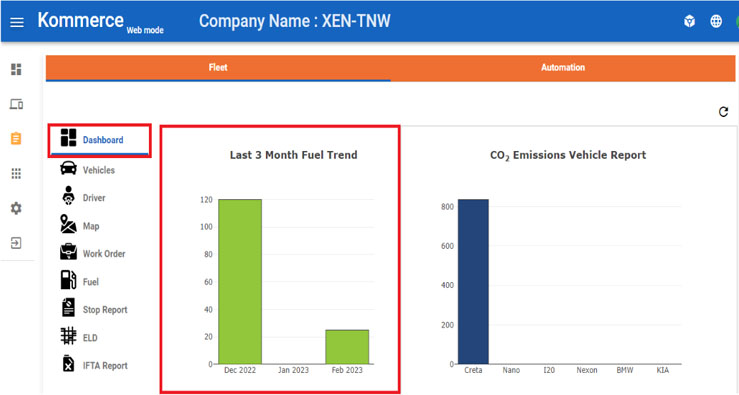Click the Stop Report document icon
Screen dimensions: 739x395
(68, 307)
